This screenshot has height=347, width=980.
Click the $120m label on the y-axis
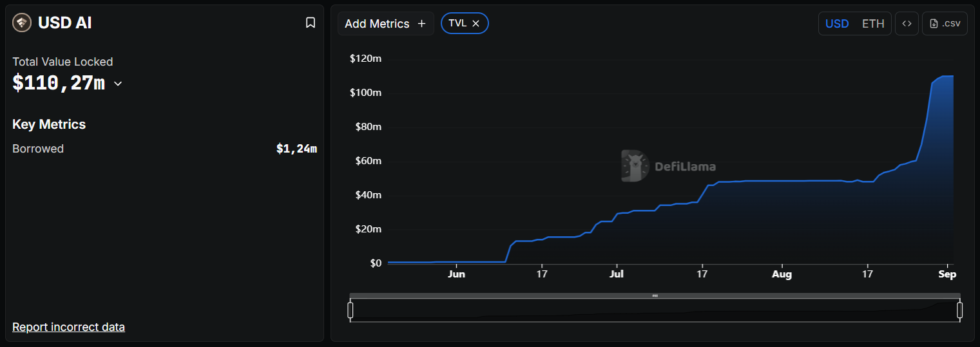[x=365, y=59]
